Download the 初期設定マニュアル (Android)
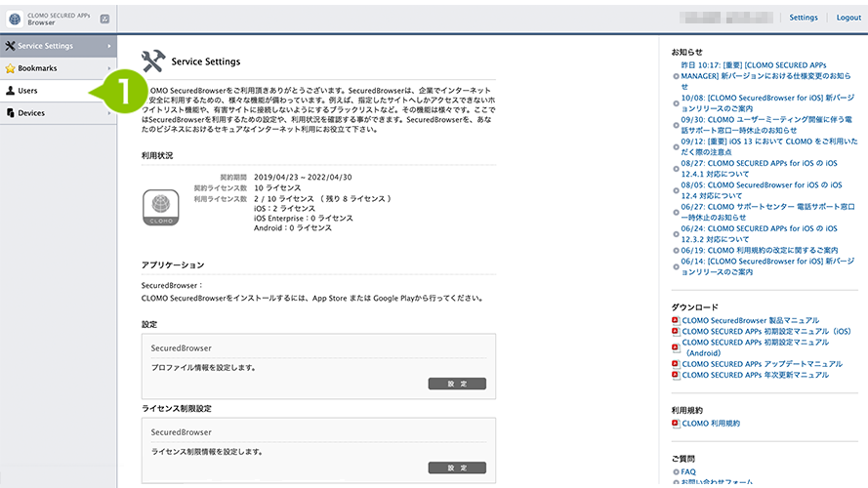 pos(755,347)
